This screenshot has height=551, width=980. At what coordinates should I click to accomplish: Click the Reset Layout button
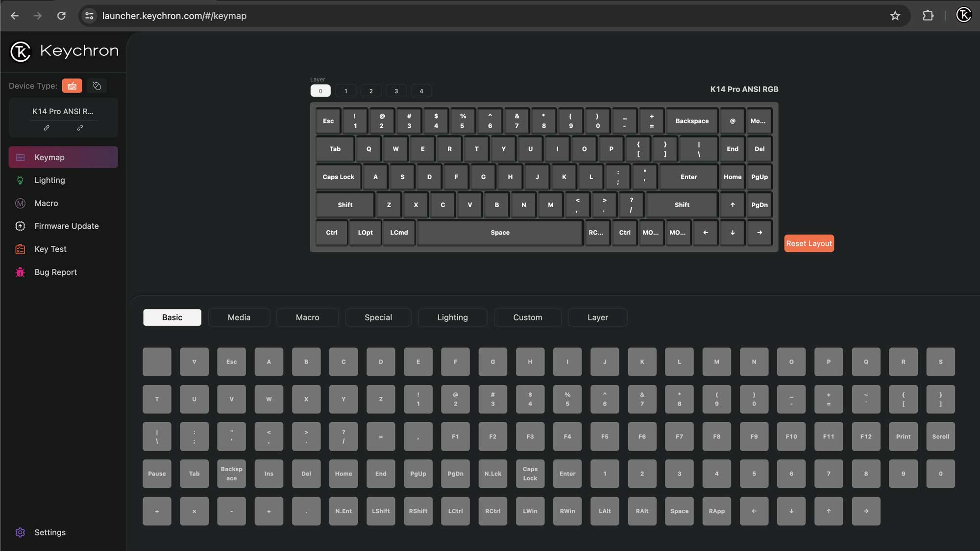[808, 243]
